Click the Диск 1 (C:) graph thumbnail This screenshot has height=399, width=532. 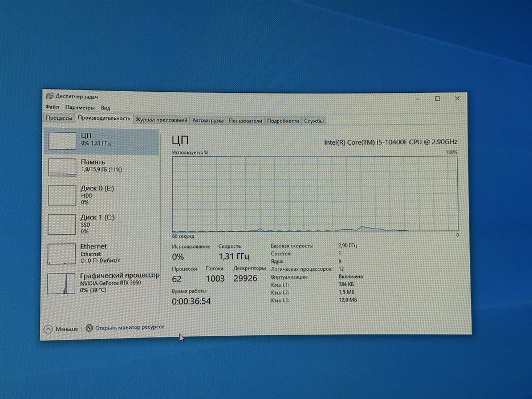pos(62,224)
